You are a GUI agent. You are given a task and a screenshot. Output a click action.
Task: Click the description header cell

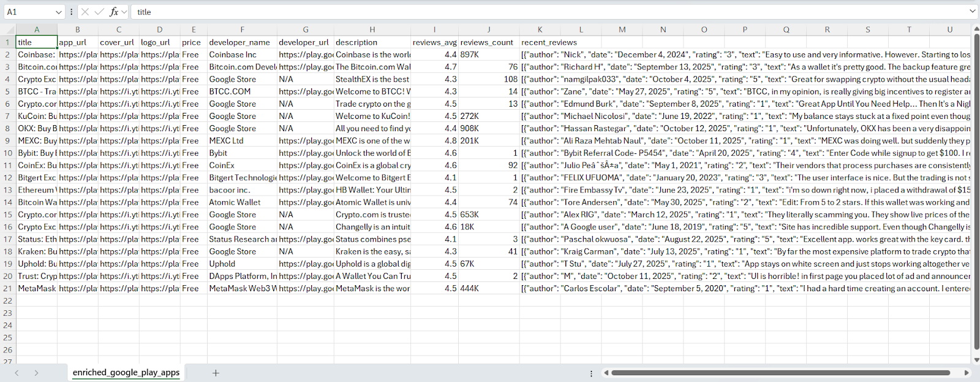(372, 42)
